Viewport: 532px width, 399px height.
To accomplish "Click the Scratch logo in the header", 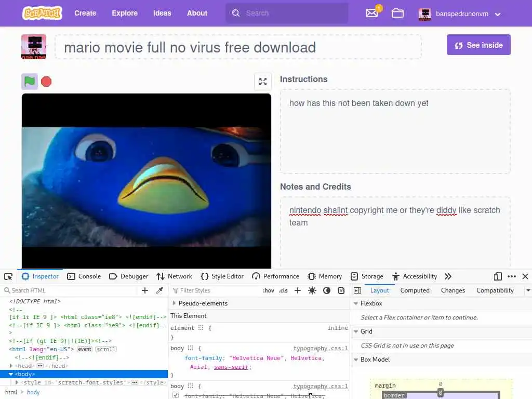I will coord(42,13).
